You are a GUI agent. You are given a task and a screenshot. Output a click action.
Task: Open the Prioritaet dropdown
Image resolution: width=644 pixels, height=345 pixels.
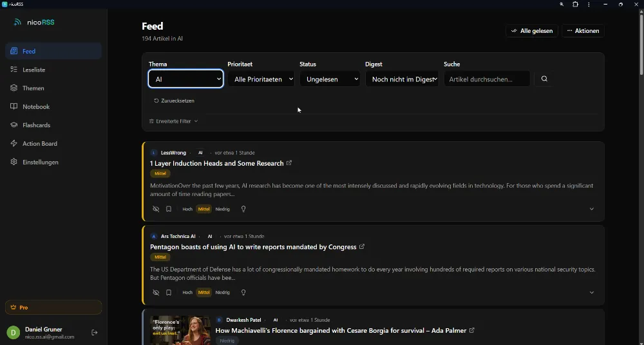[261, 79]
